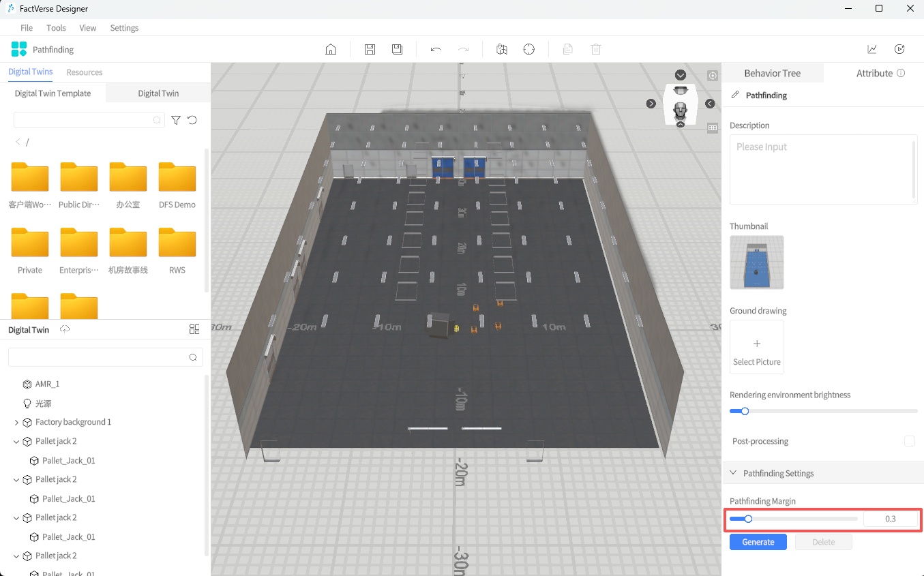Viewport: 924px width, 576px height.
Task: Click the Save icon in the toolbar
Action: coord(370,48)
